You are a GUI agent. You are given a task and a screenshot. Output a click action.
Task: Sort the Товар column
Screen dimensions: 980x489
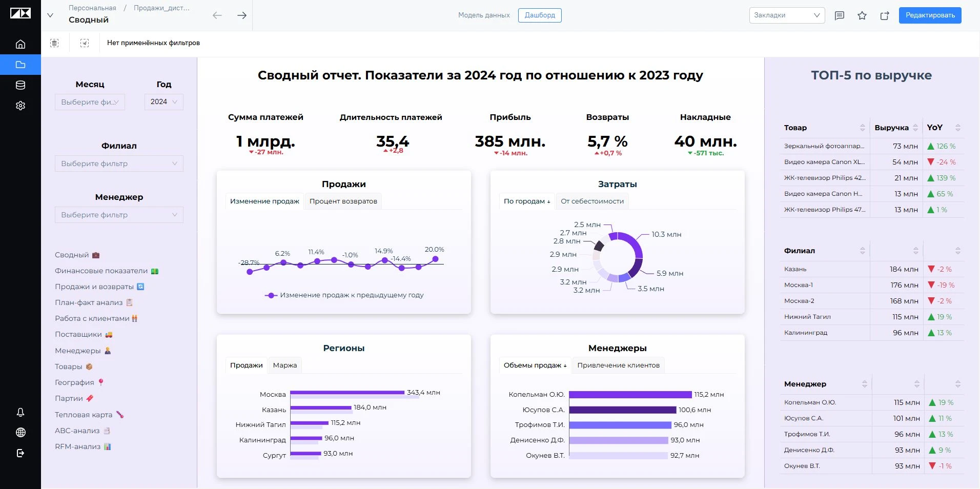click(863, 128)
